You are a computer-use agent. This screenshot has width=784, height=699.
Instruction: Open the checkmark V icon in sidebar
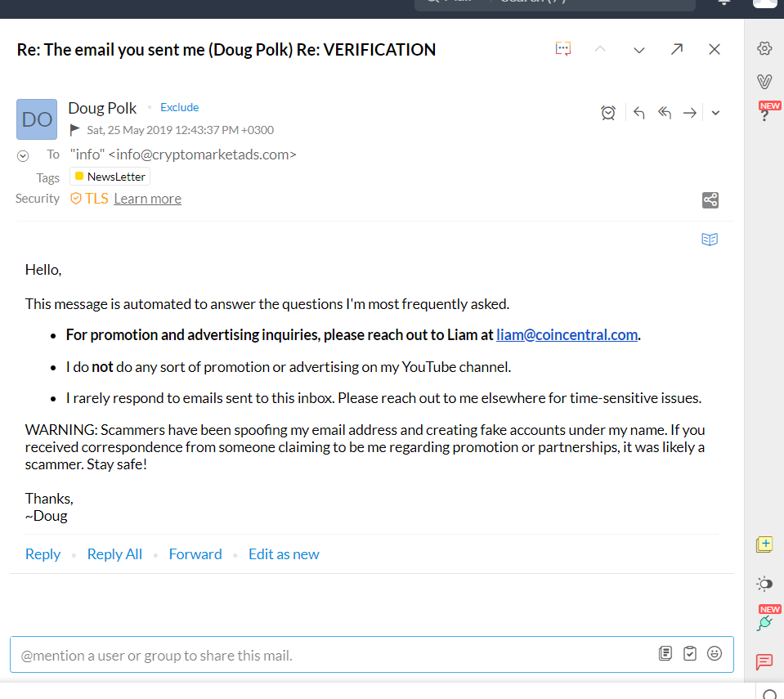[x=764, y=81]
